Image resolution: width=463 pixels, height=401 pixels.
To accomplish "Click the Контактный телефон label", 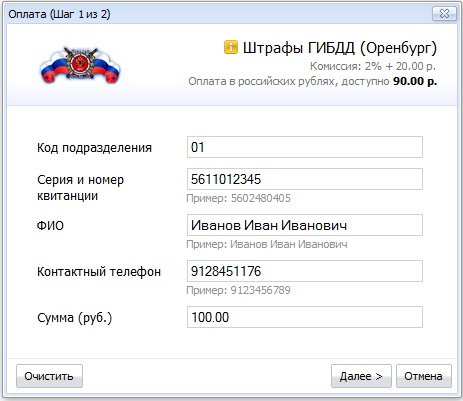I will click(99, 272).
